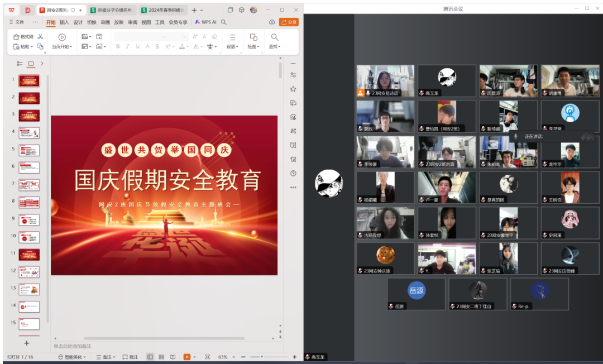Screen dimensions: 603x364
Task: Click the WPS AI button
Action: [x=205, y=22]
